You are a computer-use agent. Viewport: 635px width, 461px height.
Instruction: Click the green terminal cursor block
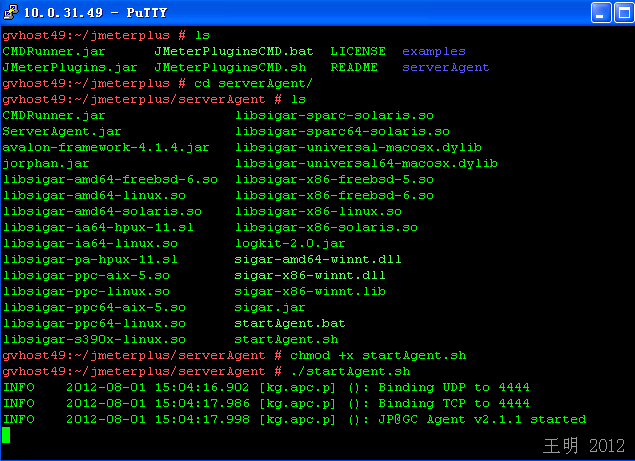click(6, 435)
